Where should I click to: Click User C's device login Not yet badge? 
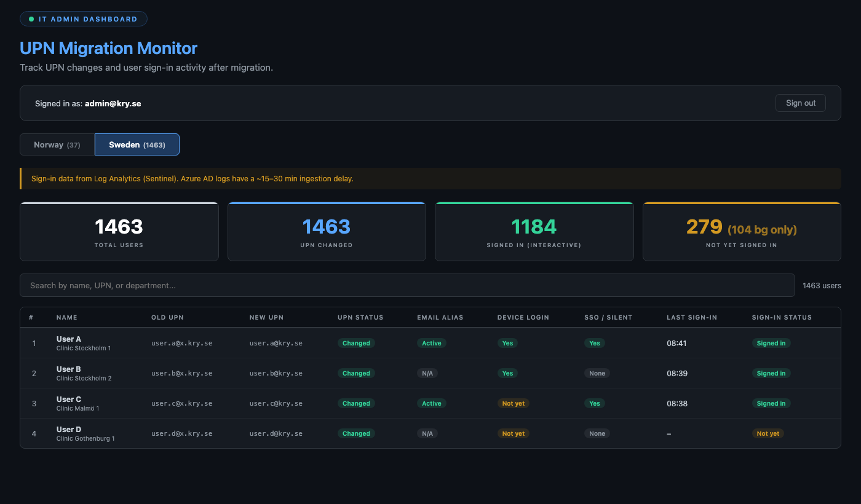514,403
